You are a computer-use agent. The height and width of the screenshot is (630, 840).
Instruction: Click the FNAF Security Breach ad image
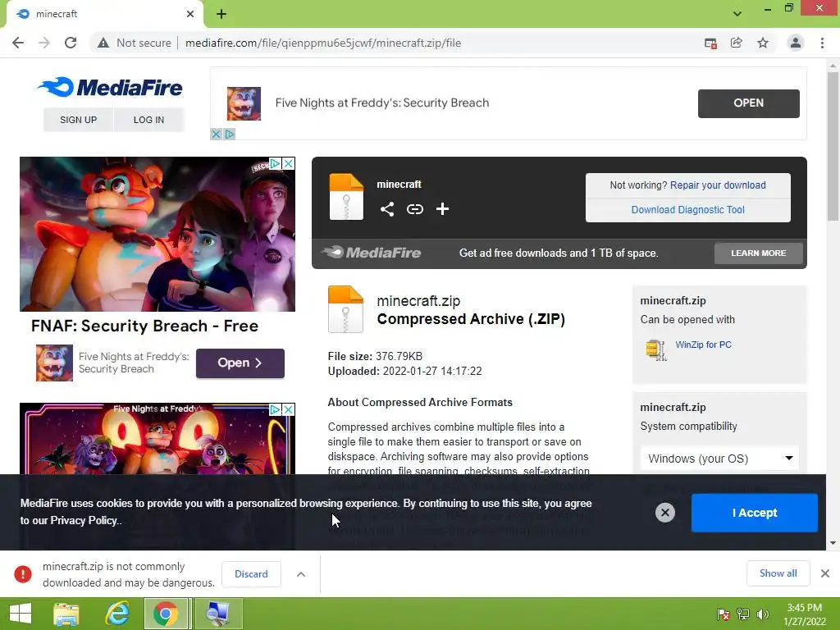point(157,234)
